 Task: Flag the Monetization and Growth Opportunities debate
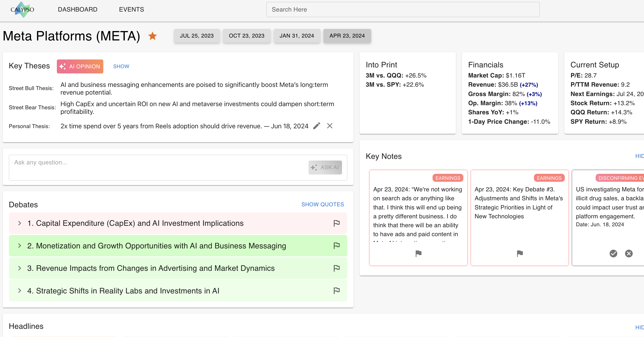336,246
